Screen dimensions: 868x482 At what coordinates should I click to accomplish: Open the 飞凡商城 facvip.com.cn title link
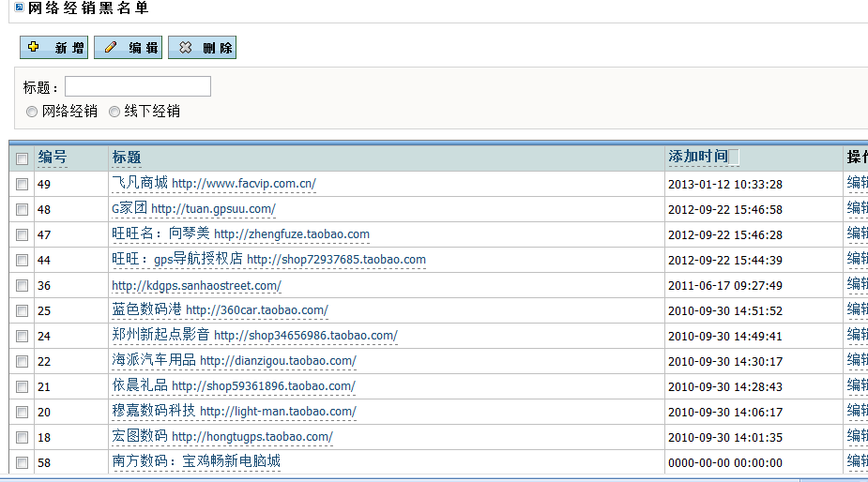click(x=214, y=183)
